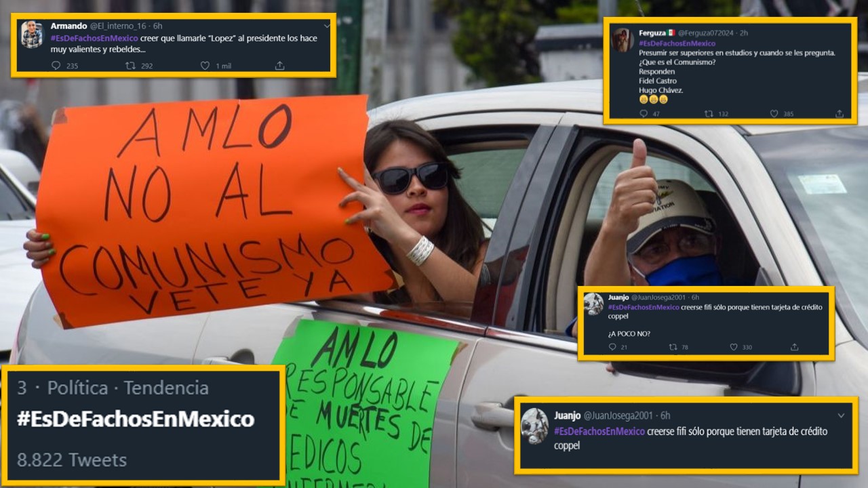The height and width of the screenshot is (488, 868).
Task: Retweet Juanjo's tweet with 78 retweets
Action: [673, 347]
